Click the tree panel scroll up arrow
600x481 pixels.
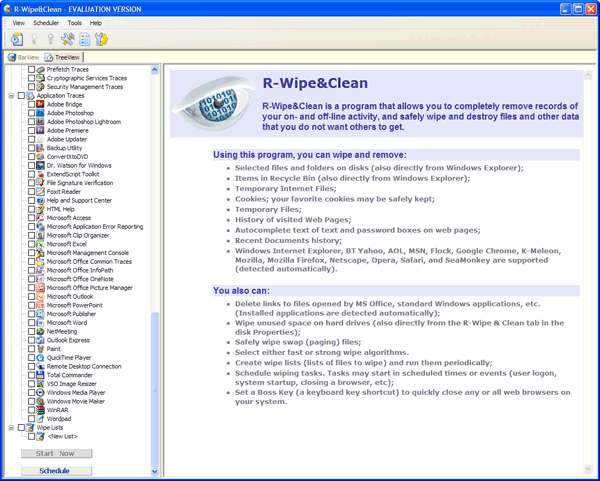click(x=155, y=70)
